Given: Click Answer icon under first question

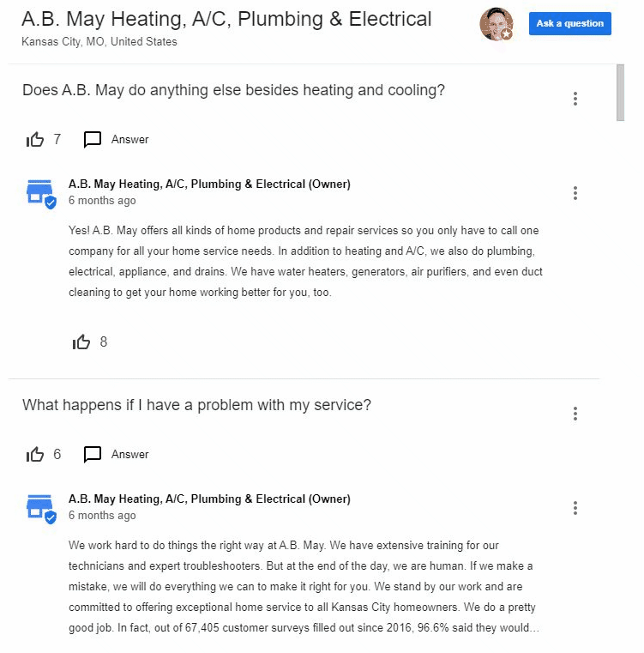Looking at the screenshot, I should tap(93, 139).
